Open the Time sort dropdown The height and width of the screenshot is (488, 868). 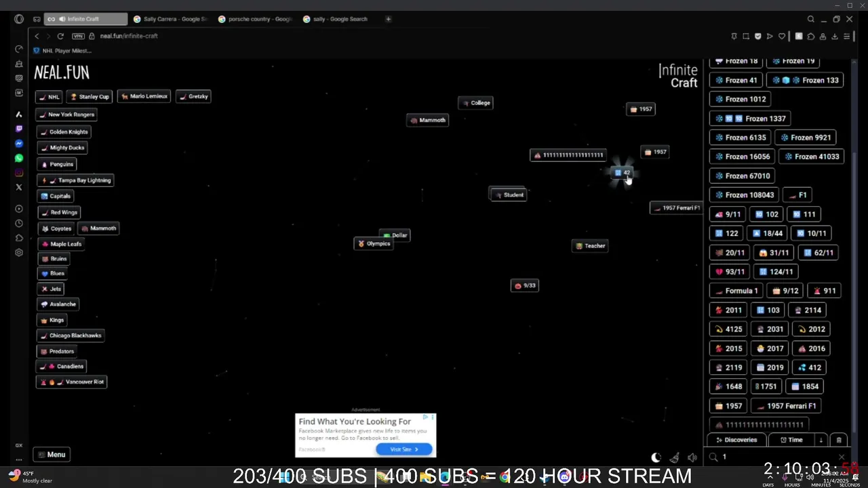(x=791, y=440)
